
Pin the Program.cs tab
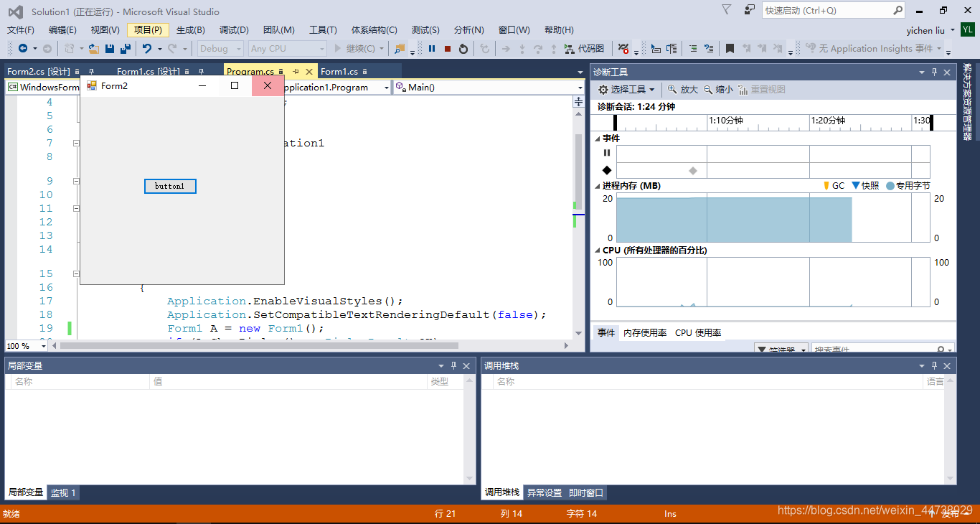click(296, 71)
